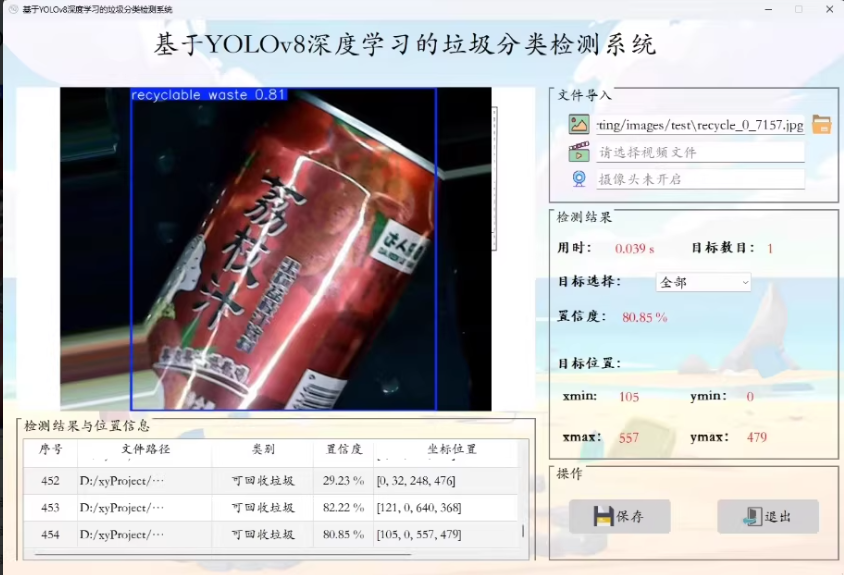Click the 序号 column header
This screenshot has width=844, height=575.
(51, 450)
